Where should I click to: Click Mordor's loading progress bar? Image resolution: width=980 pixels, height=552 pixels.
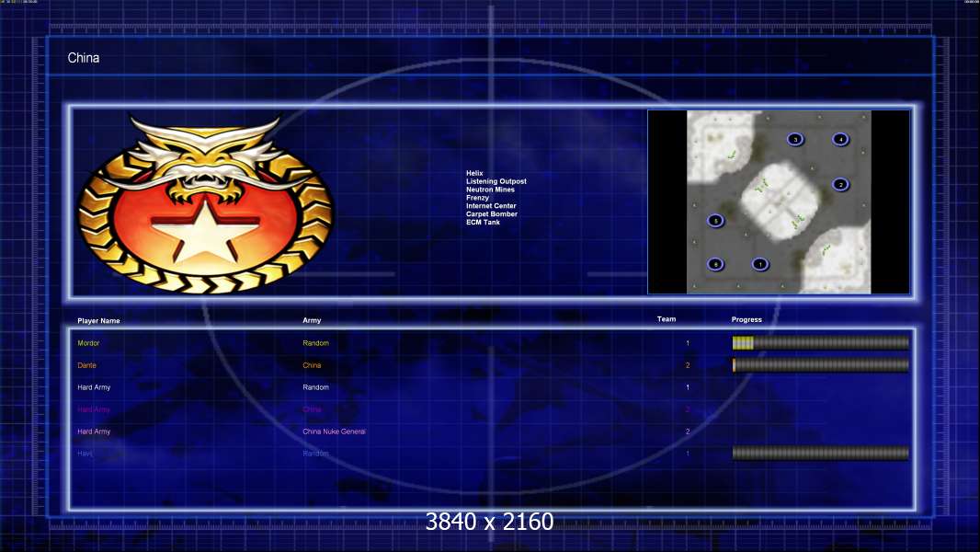click(x=821, y=342)
